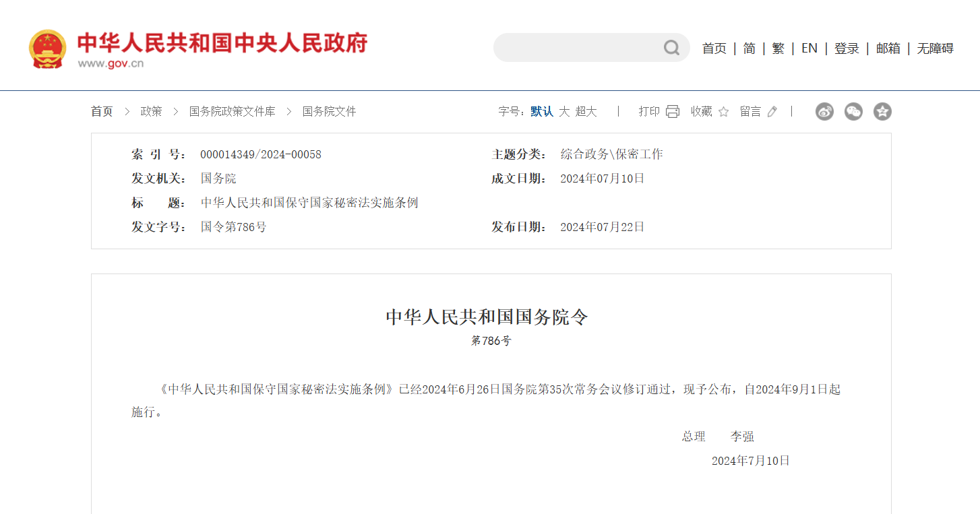Select 默认 font size option
Image resolution: width=980 pixels, height=514 pixels.
point(541,112)
